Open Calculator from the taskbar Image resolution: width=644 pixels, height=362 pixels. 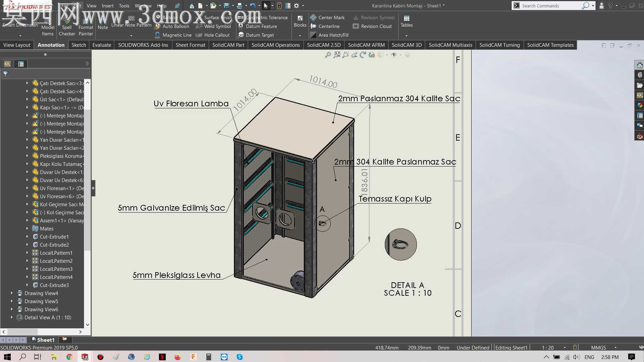tap(209, 357)
